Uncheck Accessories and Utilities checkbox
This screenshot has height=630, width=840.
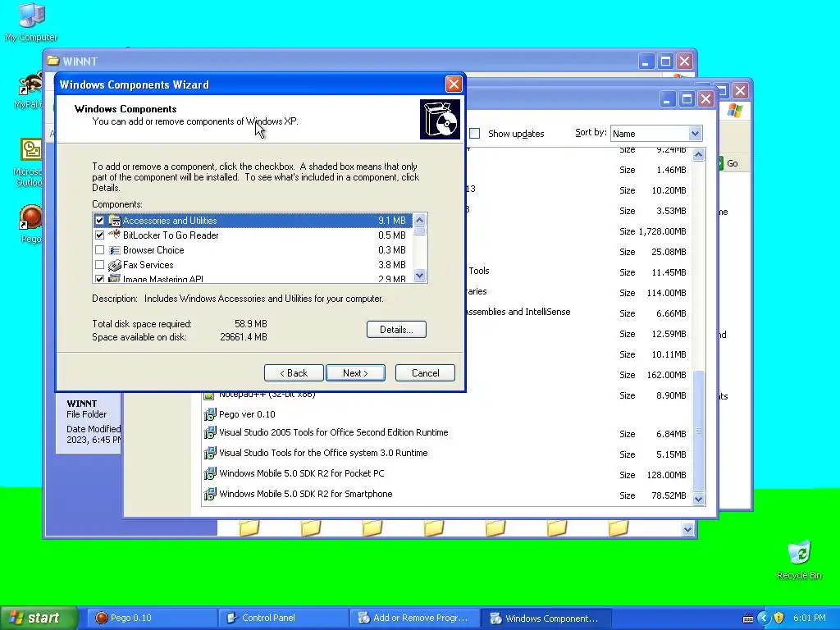[x=99, y=221]
